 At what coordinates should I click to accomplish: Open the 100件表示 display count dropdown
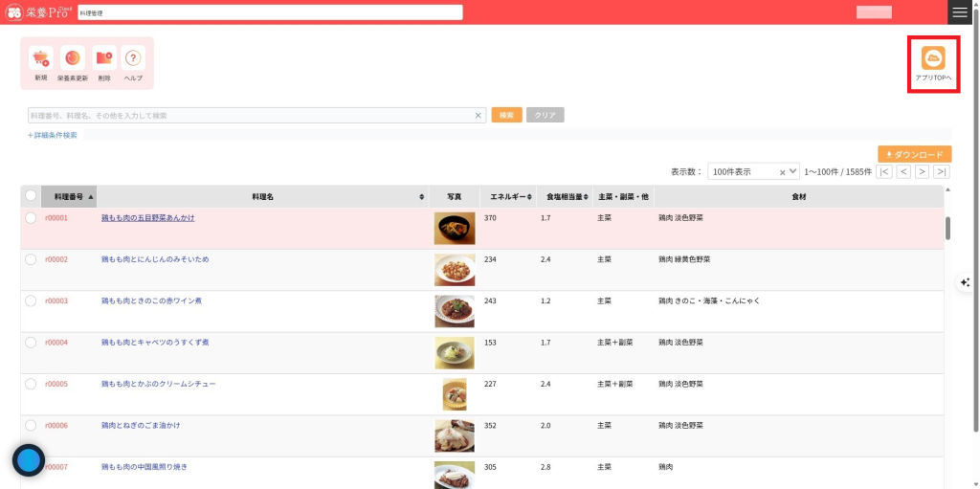pyautogui.click(x=753, y=171)
